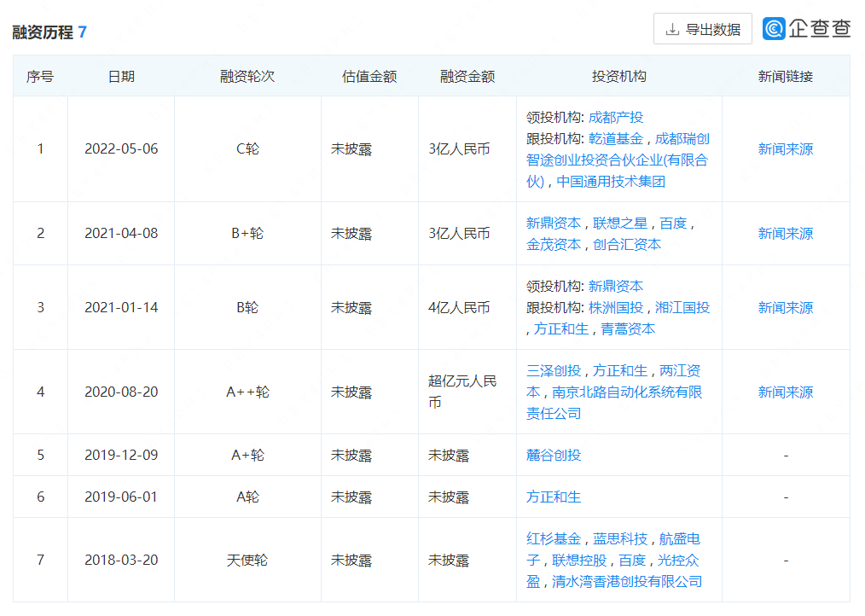Select the date cell 2018-03-20

pos(121,561)
